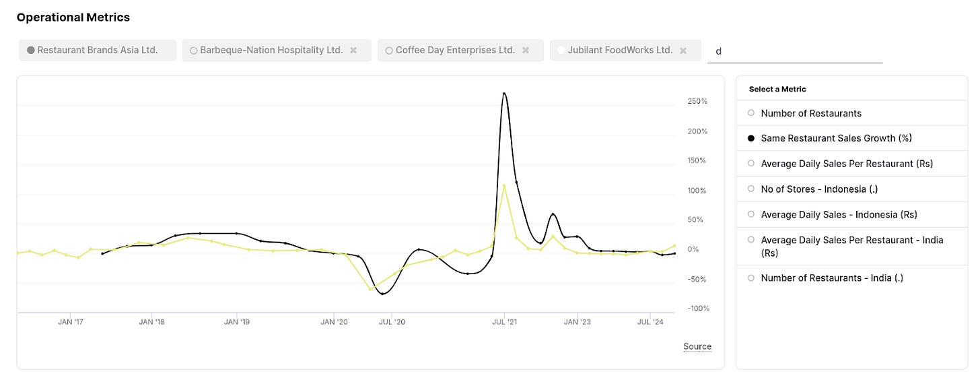Click the black line peak near JUL '21
The image size is (980, 382).
click(504, 94)
